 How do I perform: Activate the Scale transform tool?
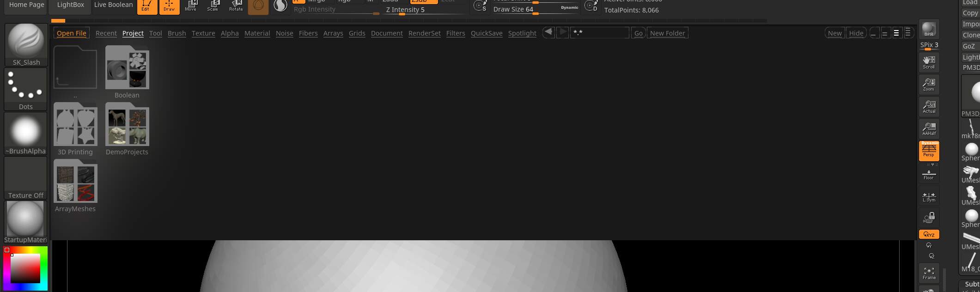(x=213, y=6)
